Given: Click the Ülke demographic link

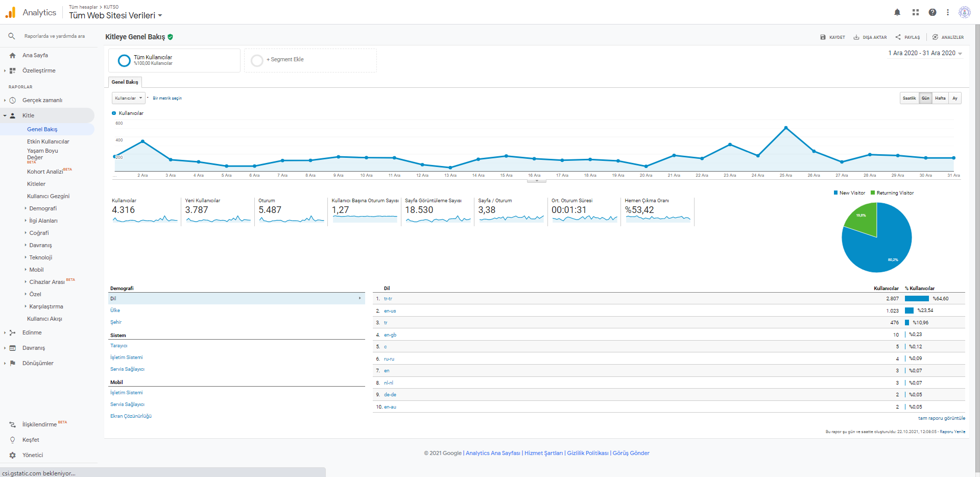Looking at the screenshot, I should [x=115, y=311].
